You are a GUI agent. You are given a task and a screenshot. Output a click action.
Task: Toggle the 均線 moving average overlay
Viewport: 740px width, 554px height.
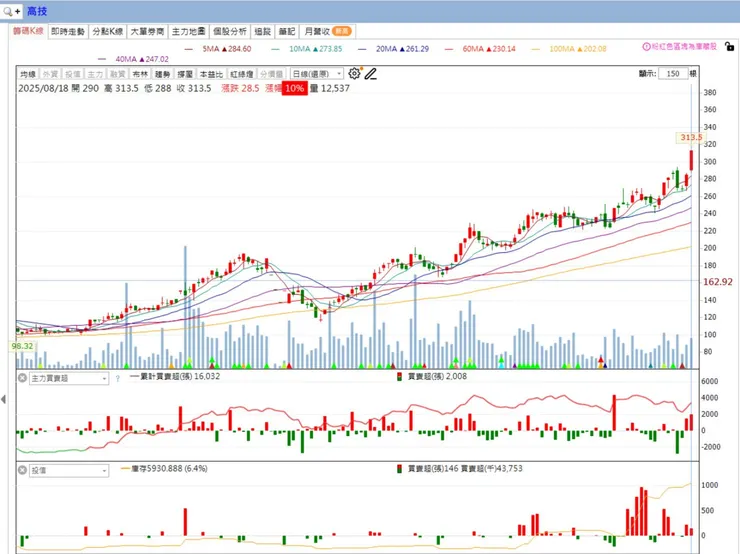click(28, 74)
